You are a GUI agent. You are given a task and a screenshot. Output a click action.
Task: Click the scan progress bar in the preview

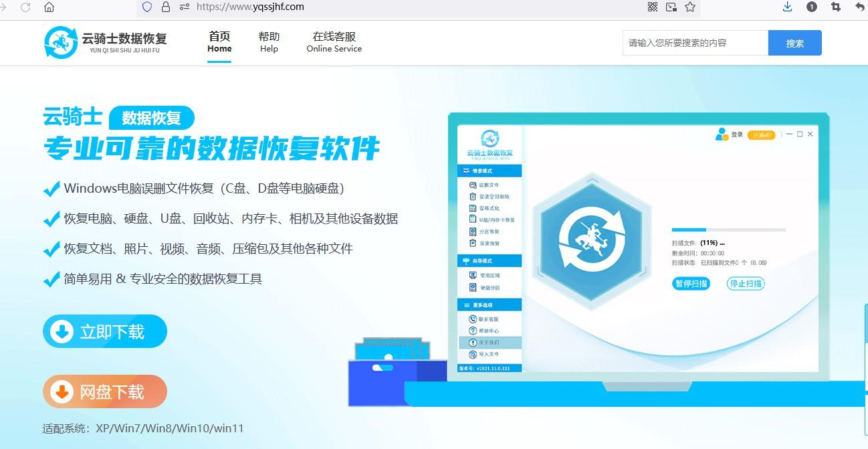[x=728, y=230]
